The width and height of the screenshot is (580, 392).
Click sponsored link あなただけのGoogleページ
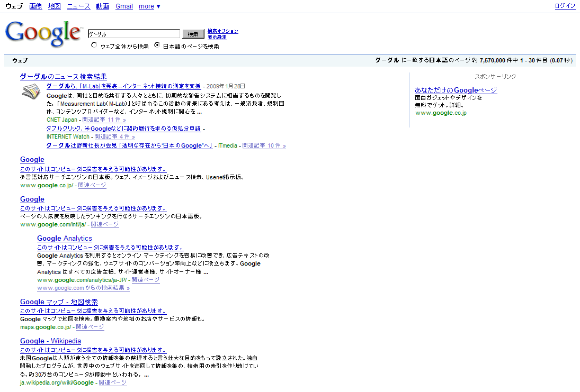[x=456, y=90]
